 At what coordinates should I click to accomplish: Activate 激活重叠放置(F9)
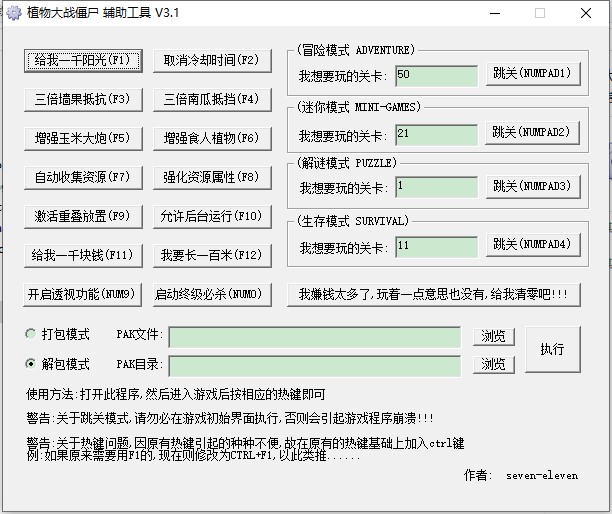[83, 217]
